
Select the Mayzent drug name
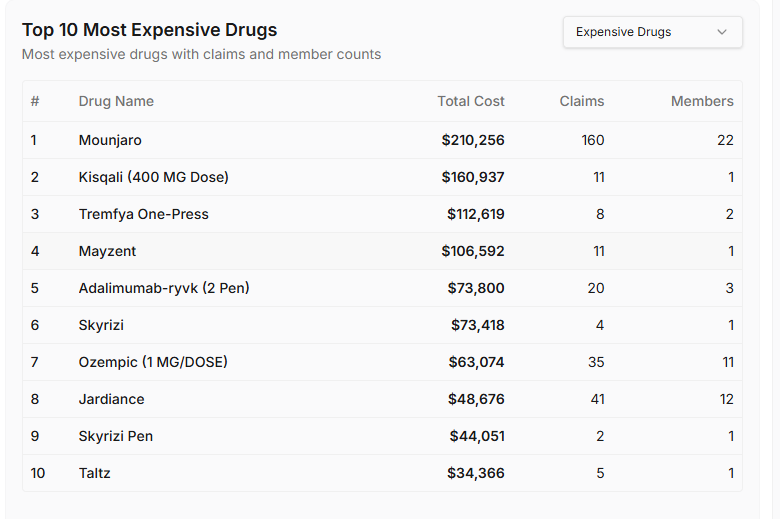pyautogui.click(x=108, y=251)
